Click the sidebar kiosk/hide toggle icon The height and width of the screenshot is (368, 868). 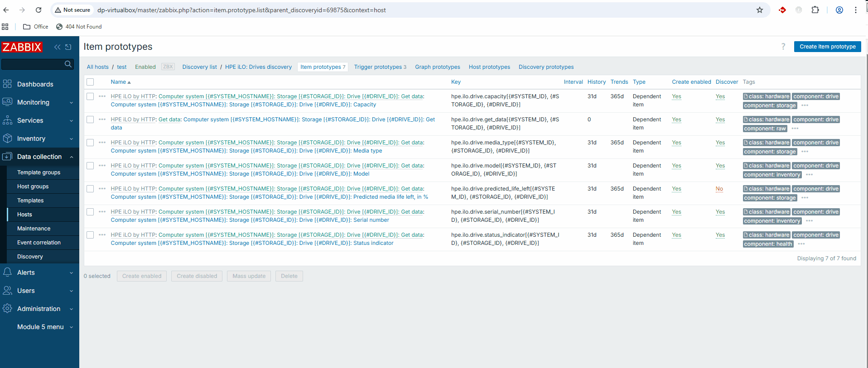click(x=68, y=47)
